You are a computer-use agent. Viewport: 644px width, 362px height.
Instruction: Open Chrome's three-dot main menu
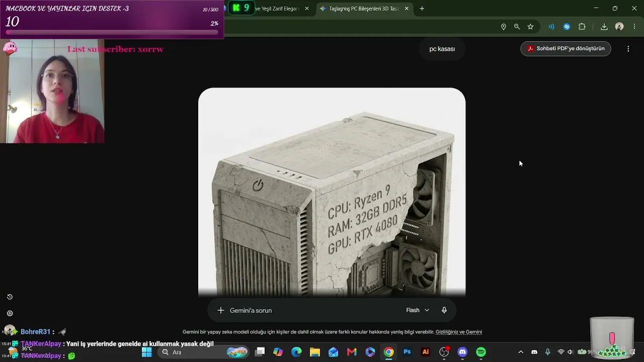(x=634, y=27)
